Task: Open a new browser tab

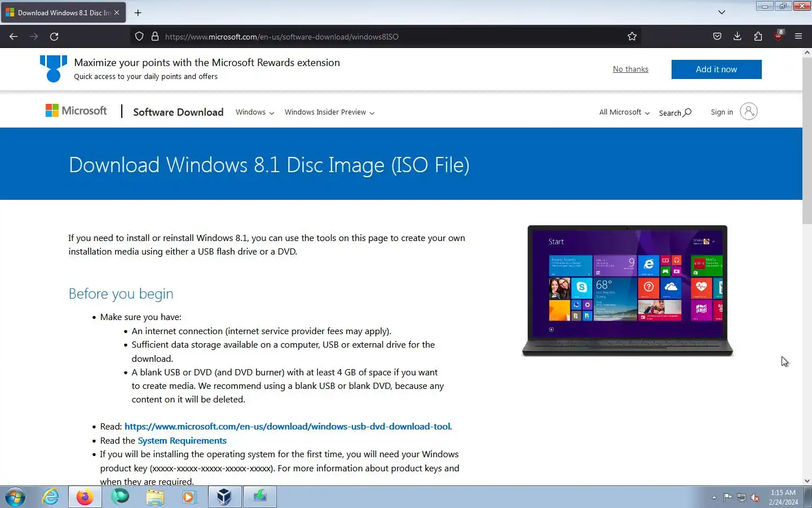Action: [x=138, y=12]
